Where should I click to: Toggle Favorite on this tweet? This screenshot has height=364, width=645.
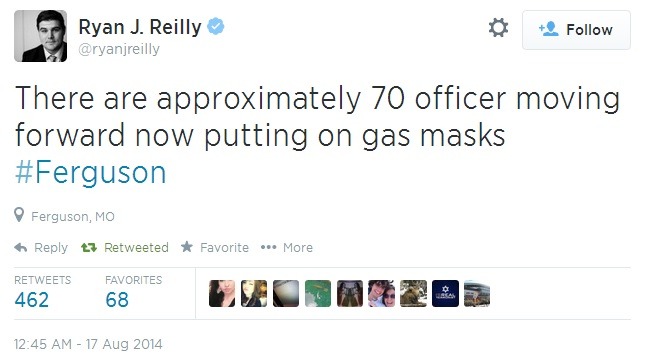point(215,248)
